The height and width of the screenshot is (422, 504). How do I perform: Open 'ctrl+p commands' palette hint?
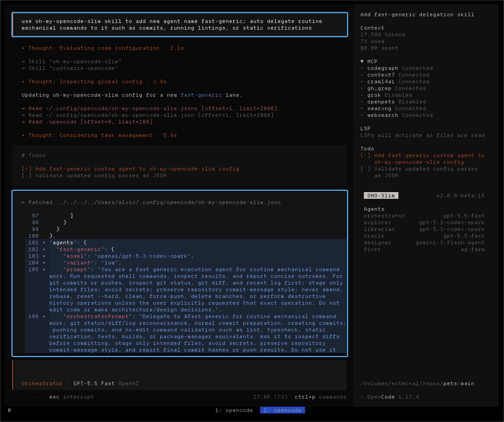[320, 397]
